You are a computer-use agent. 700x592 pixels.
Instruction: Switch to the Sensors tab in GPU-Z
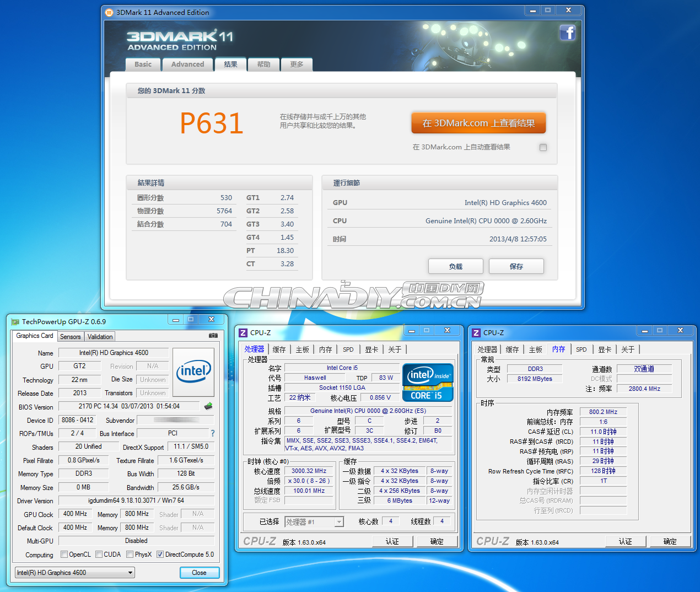pyautogui.click(x=70, y=336)
